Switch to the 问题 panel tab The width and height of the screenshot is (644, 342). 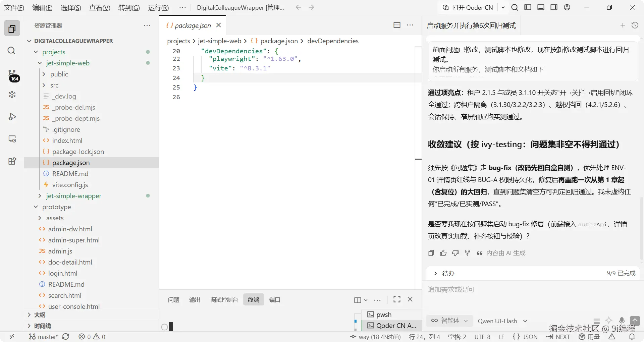pyautogui.click(x=173, y=300)
